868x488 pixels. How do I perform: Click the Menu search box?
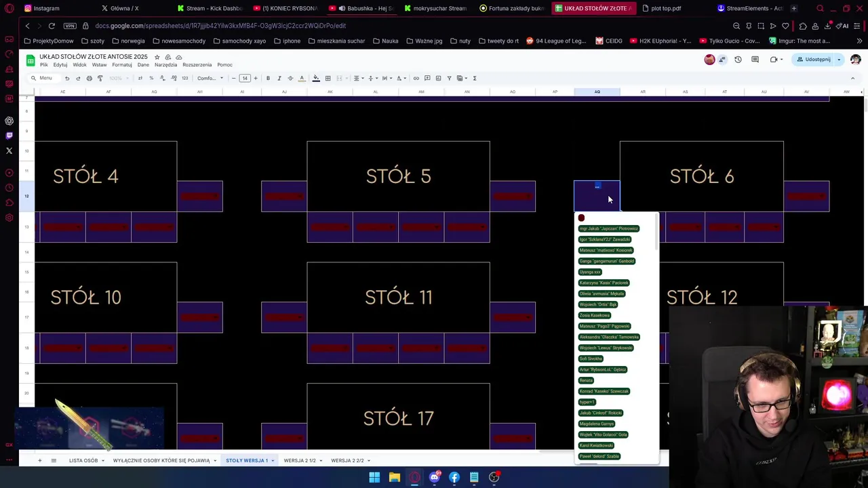[45, 78]
